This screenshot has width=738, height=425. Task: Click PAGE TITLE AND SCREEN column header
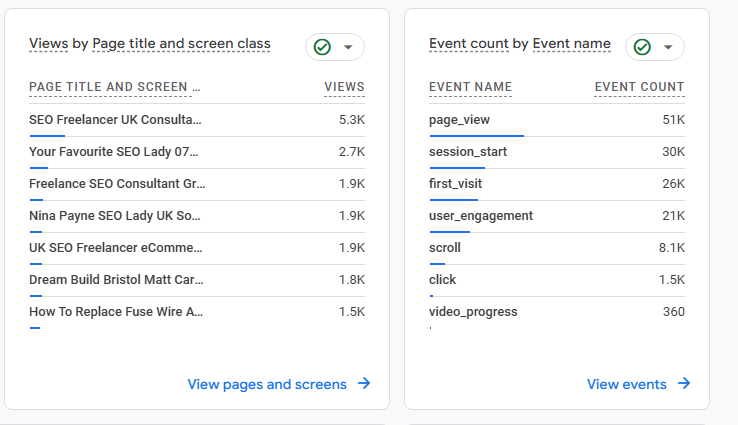pos(114,87)
